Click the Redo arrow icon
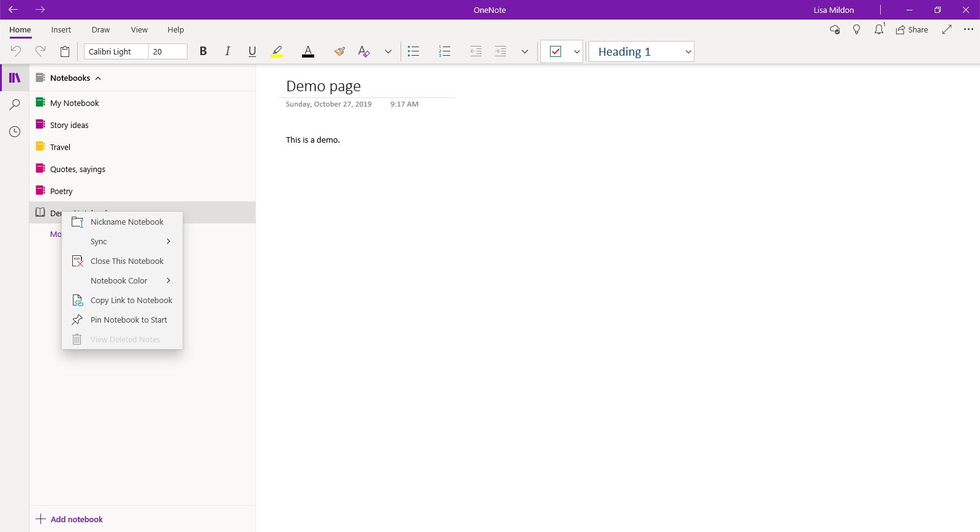Screen dimensions: 980x532 click(40, 51)
